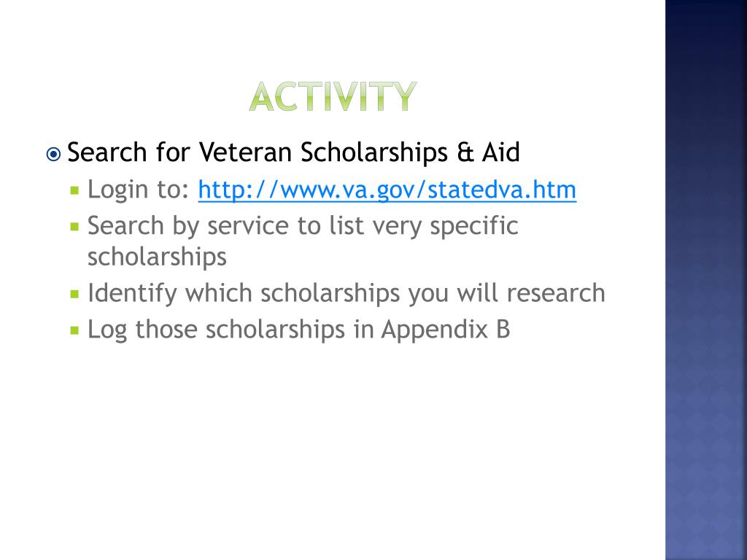Open the va.gov/statedva.htm hyperlink
Screen dimensions: 747x560
coord(387,190)
